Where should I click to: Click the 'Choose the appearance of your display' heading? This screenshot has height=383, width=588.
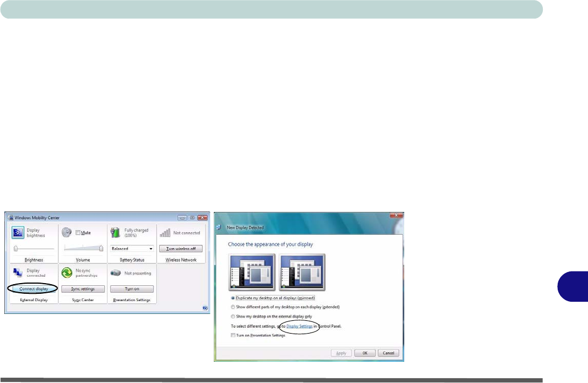tap(270, 244)
